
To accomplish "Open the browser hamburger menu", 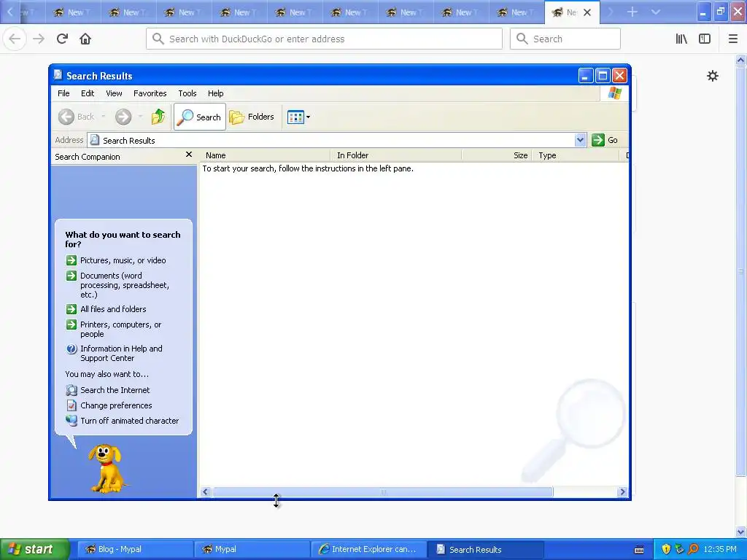I will [x=732, y=39].
